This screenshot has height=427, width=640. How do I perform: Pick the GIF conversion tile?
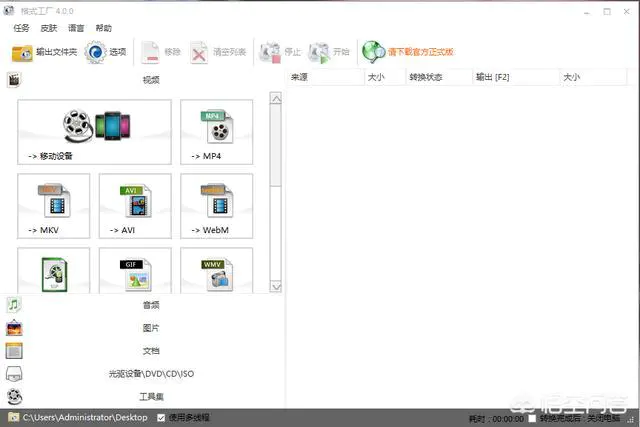(135, 270)
